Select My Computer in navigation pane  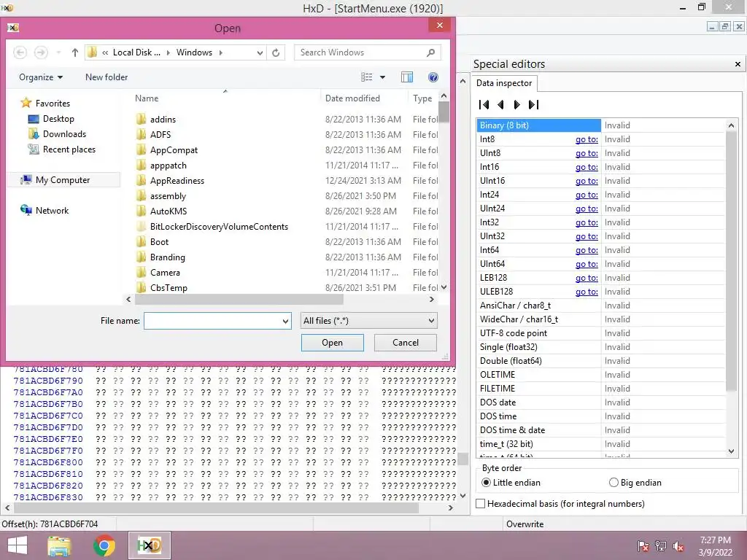coord(63,180)
